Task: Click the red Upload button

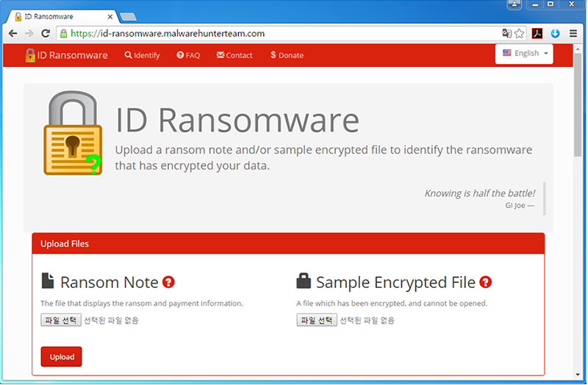Action: [x=61, y=356]
